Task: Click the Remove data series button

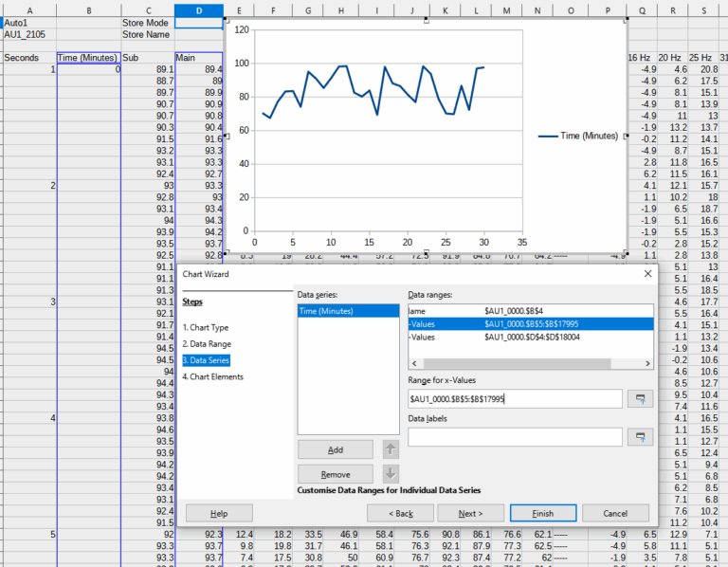Action: click(x=336, y=474)
